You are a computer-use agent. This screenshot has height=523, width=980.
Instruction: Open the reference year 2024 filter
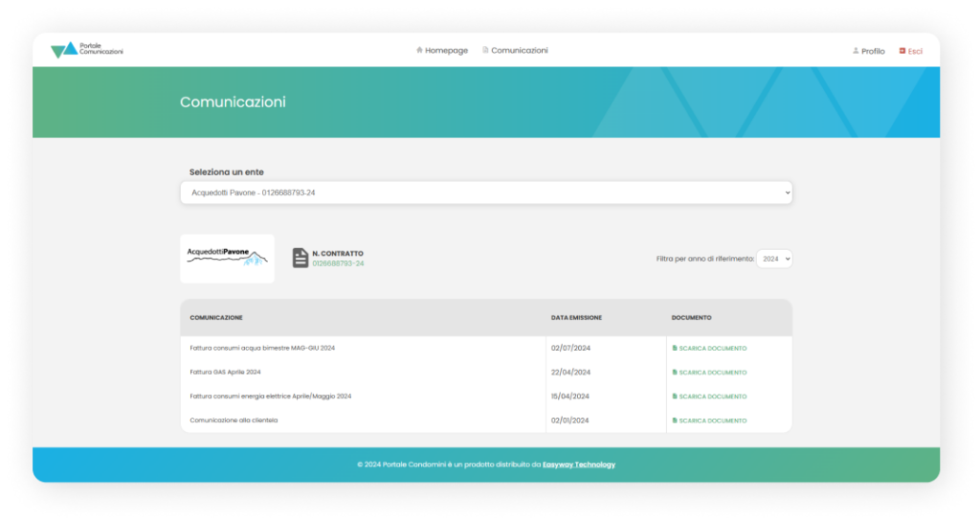pos(773,259)
